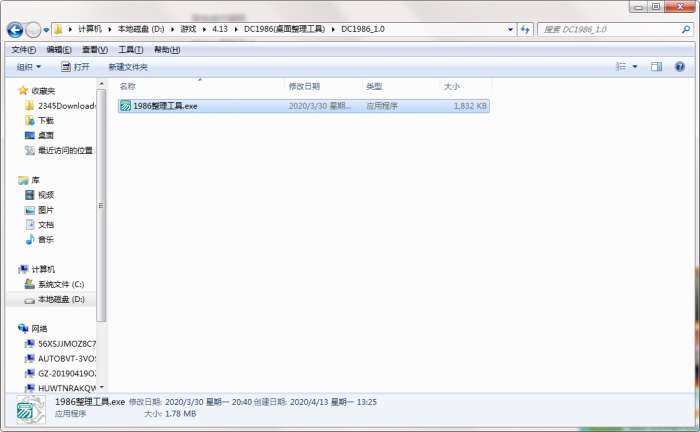Click the help question mark icon
Viewport: 700px width, 432px height.
click(x=679, y=67)
